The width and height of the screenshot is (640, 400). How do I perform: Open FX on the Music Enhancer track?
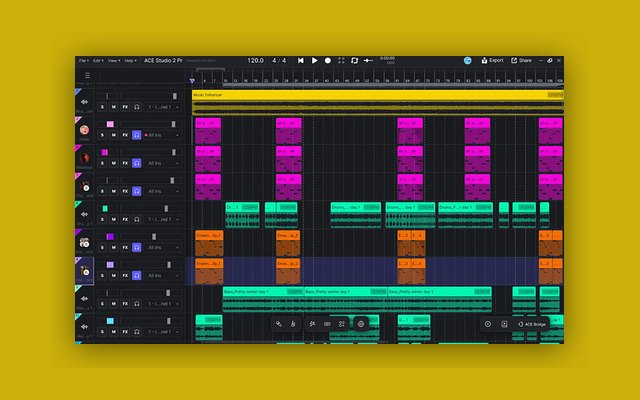point(125,107)
